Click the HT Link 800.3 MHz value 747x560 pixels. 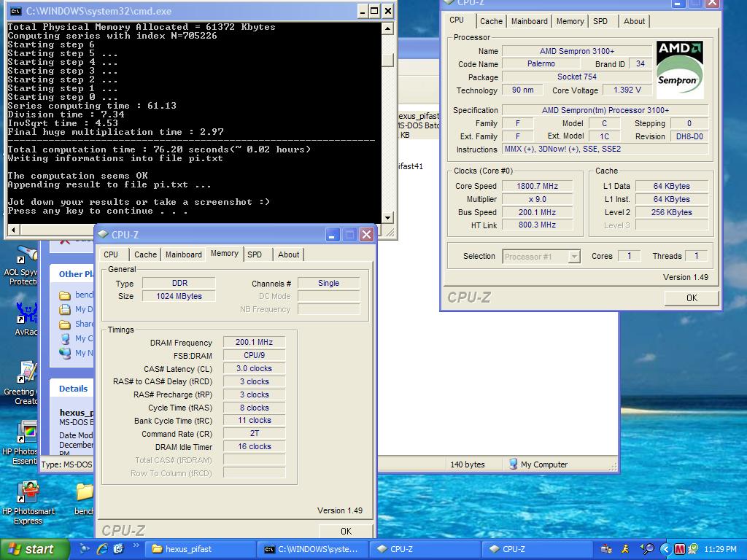point(537,225)
